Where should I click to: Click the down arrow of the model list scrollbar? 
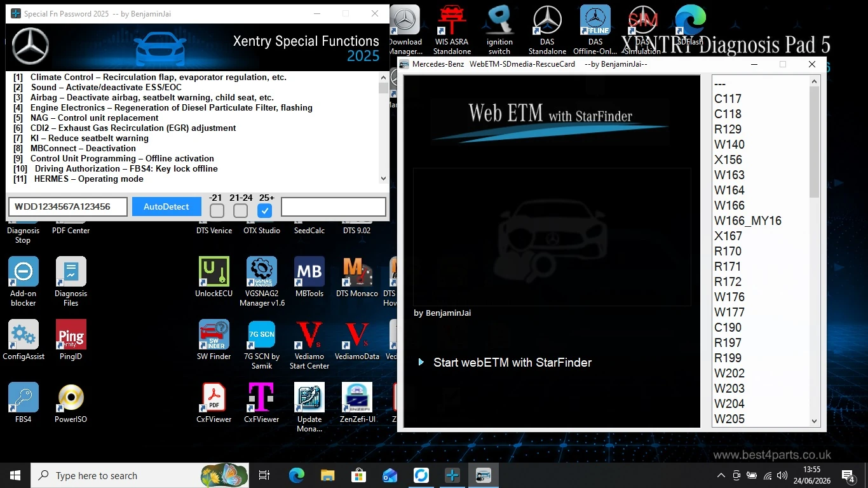coord(815,421)
